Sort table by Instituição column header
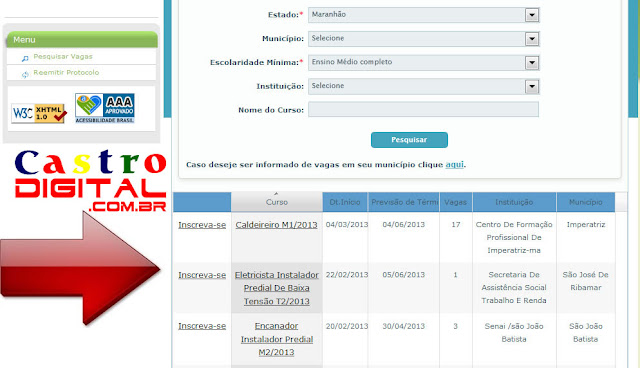Viewport: 640px width, 368px height. pyautogui.click(x=514, y=202)
